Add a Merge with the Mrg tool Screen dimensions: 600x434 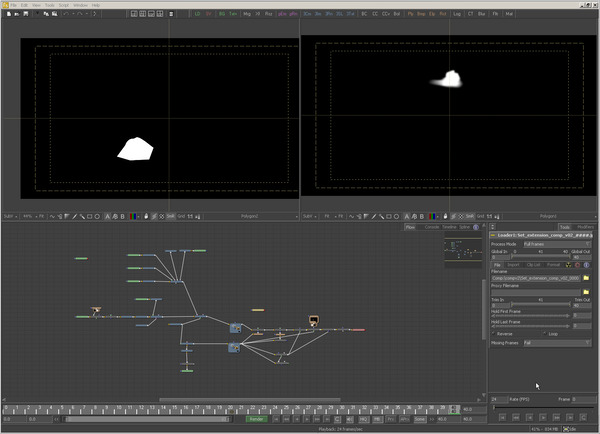pos(247,14)
